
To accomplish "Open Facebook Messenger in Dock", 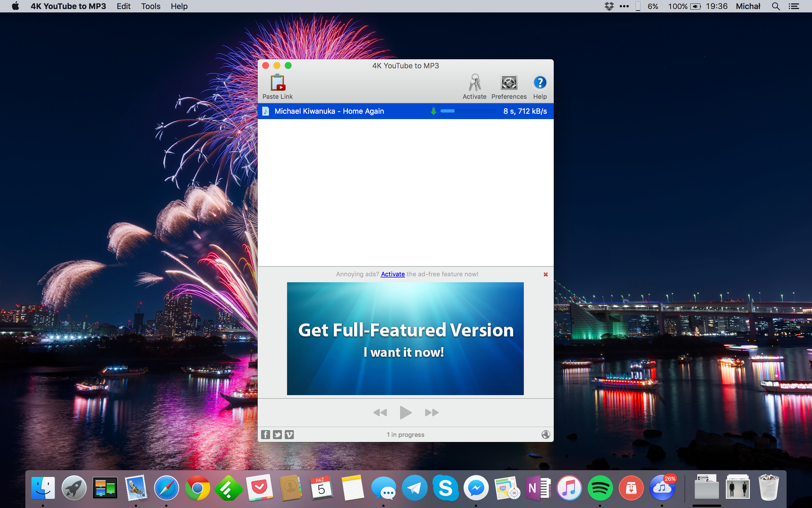I will [476, 488].
